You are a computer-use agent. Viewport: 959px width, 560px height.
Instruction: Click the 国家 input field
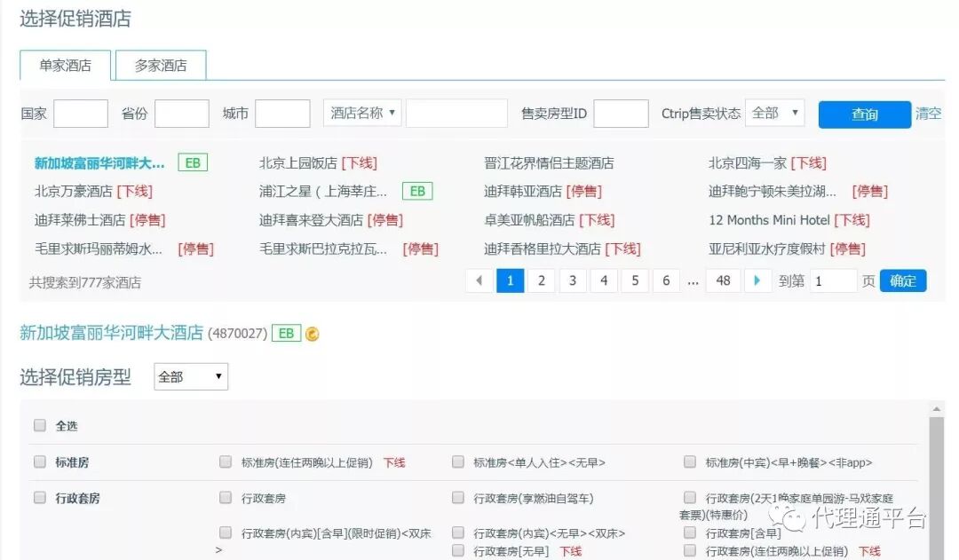tap(81, 113)
